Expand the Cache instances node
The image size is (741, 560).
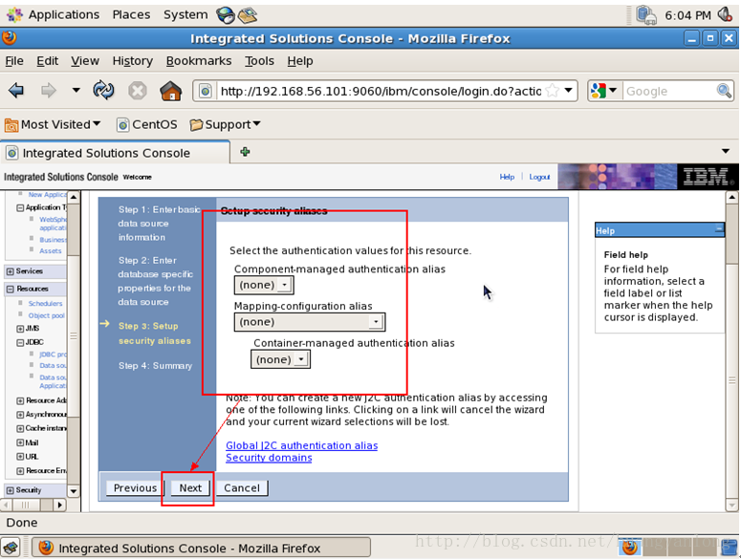tap(20, 428)
